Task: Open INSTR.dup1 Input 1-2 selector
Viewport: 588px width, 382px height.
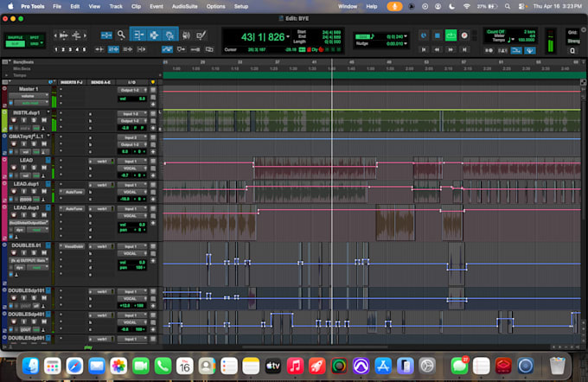Action: coord(133,113)
